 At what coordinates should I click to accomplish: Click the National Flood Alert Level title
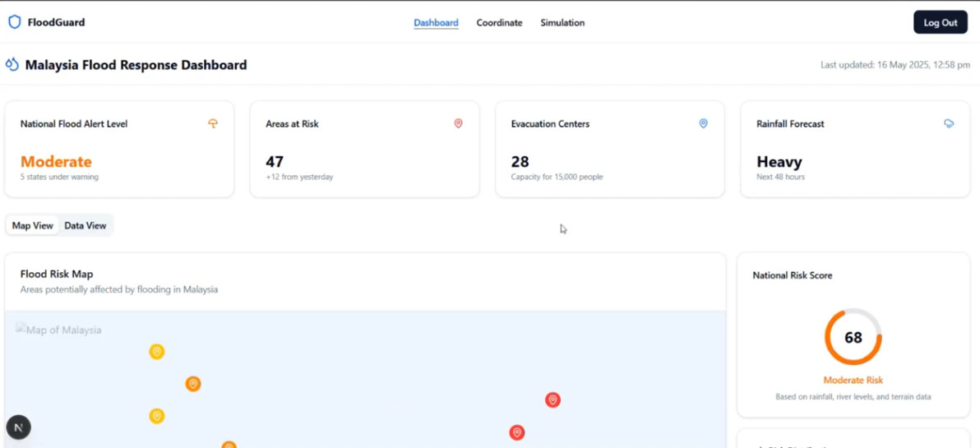coord(74,124)
